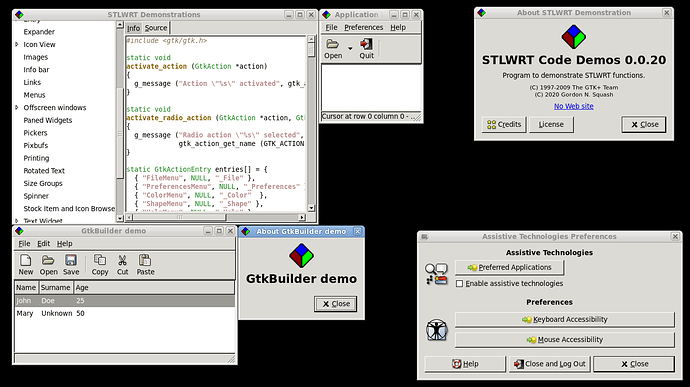Click title bar cube icon of Application window
Viewport: 690px width, 387px height.
pos(326,15)
